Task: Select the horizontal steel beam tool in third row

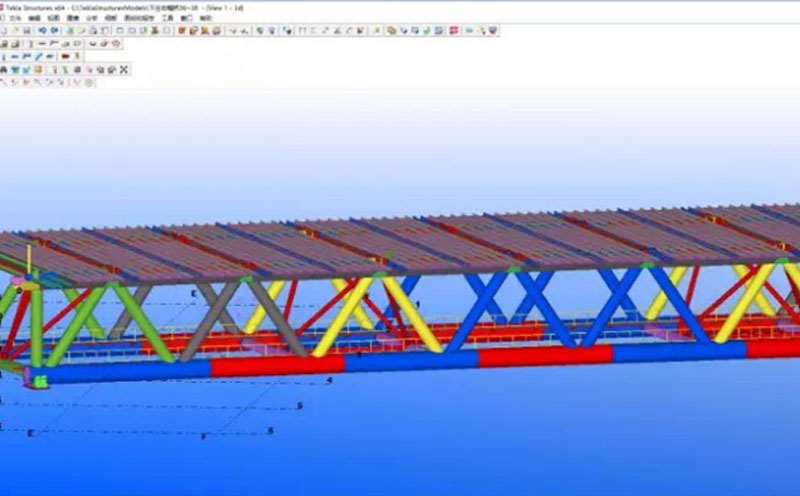Action: tap(16, 56)
